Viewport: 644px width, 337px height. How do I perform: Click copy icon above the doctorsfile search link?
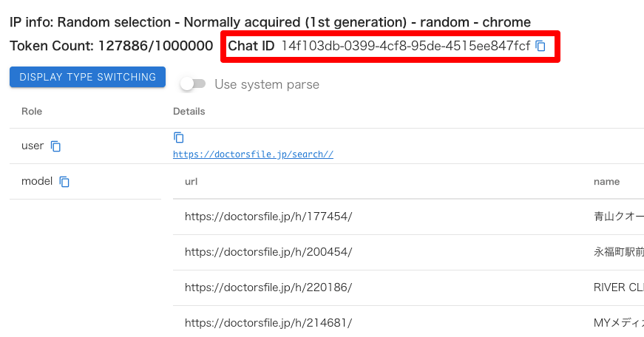point(178,137)
